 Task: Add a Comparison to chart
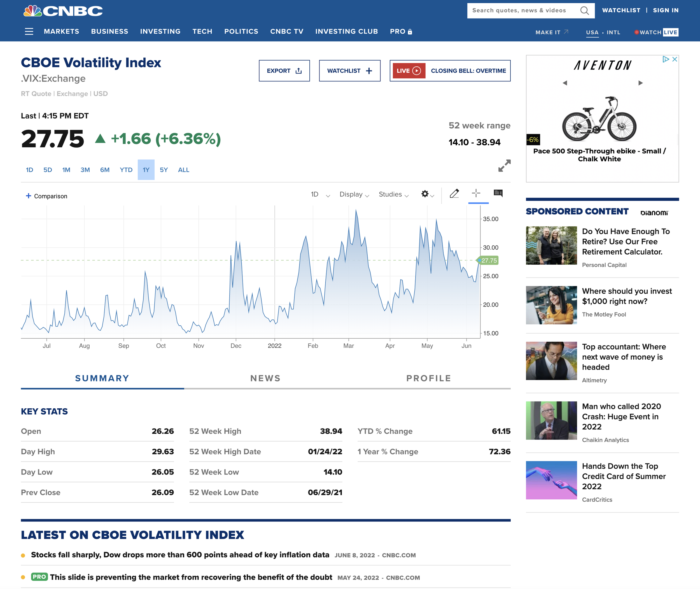click(47, 196)
